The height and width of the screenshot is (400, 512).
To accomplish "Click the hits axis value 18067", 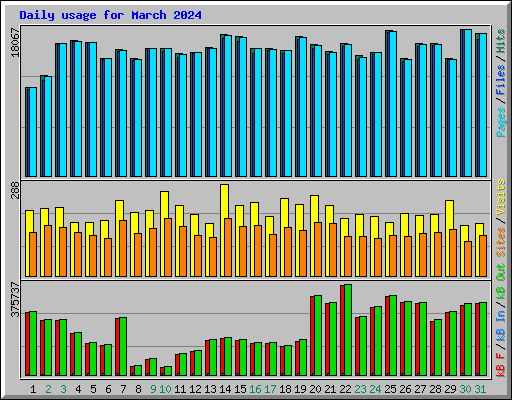I will pos(15,43).
